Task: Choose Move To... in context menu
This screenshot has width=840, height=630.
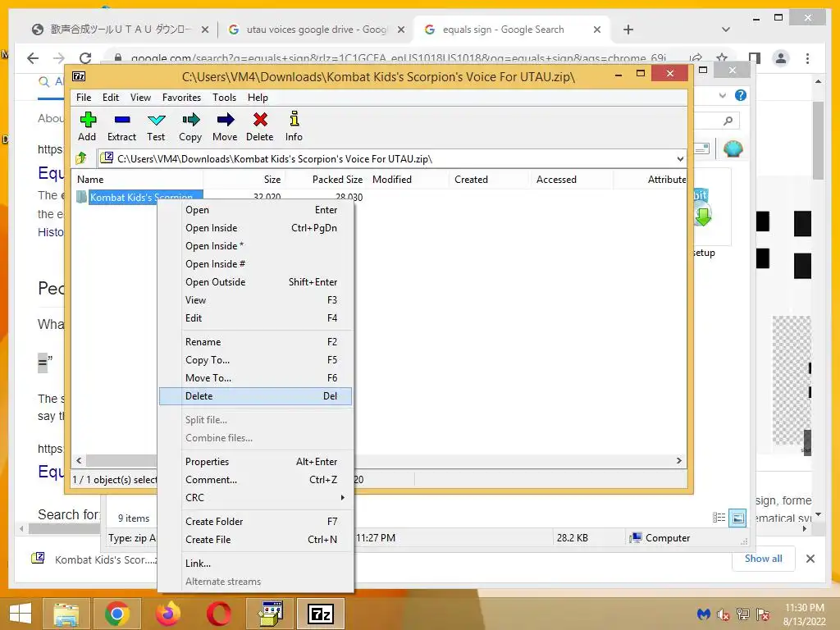Action: point(256,377)
